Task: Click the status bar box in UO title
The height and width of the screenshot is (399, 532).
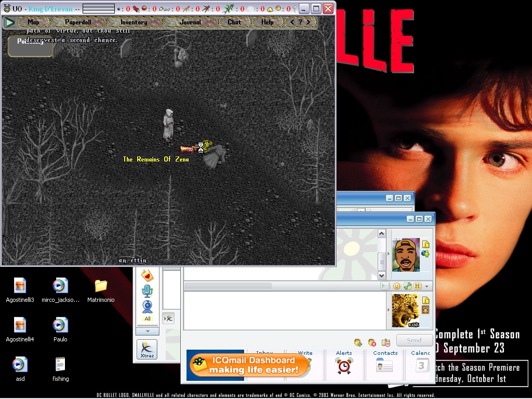Action: [98, 8]
